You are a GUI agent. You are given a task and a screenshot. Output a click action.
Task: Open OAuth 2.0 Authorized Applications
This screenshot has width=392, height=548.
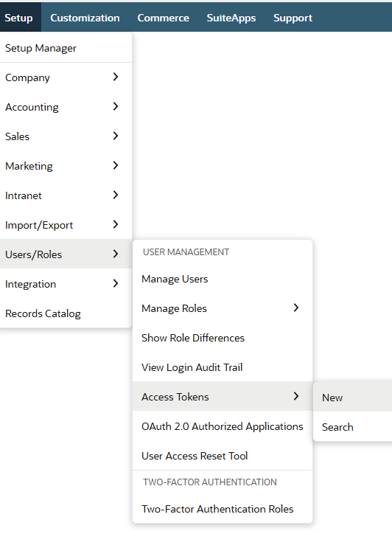(x=223, y=426)
